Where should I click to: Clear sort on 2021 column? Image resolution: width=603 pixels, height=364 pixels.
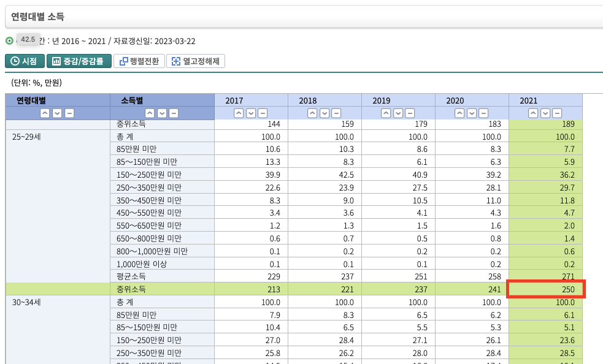pyautogui.click(x=557, y=113)
